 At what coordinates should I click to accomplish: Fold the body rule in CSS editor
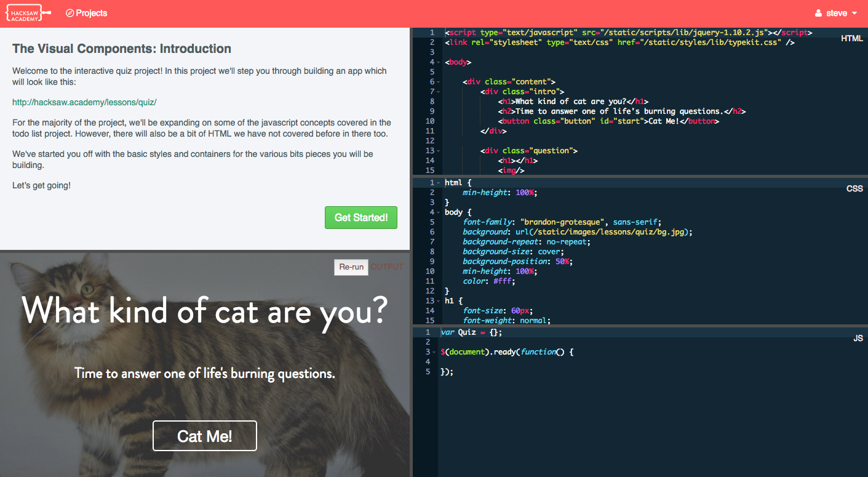pos(437,212)
